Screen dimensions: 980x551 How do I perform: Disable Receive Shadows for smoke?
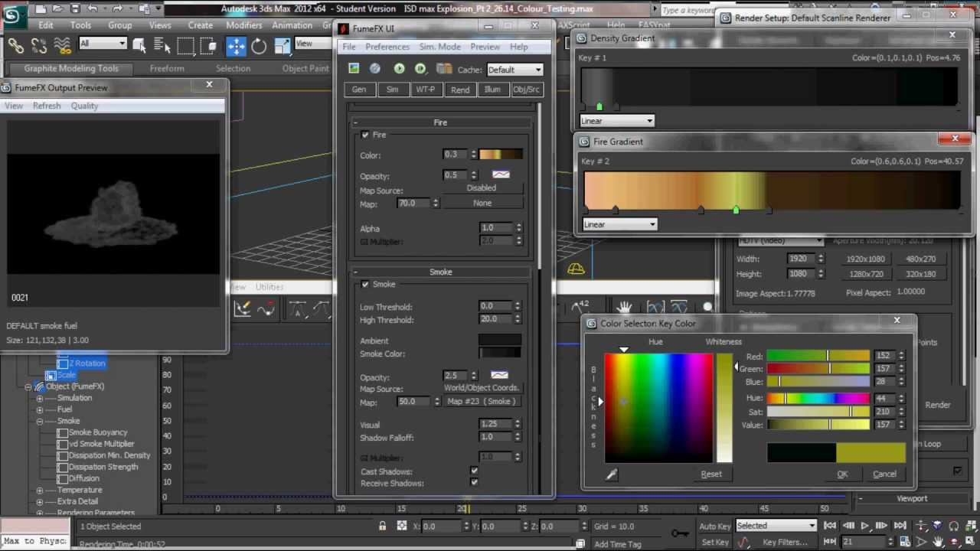(474, 483)
